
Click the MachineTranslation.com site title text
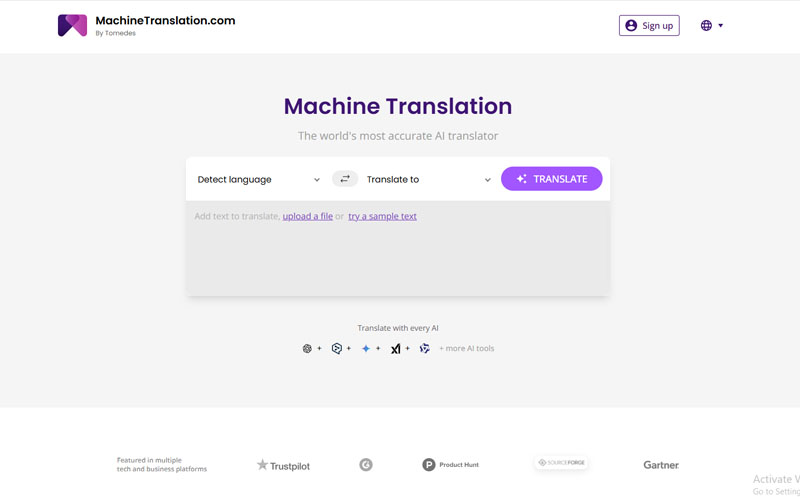pos(165,21)
